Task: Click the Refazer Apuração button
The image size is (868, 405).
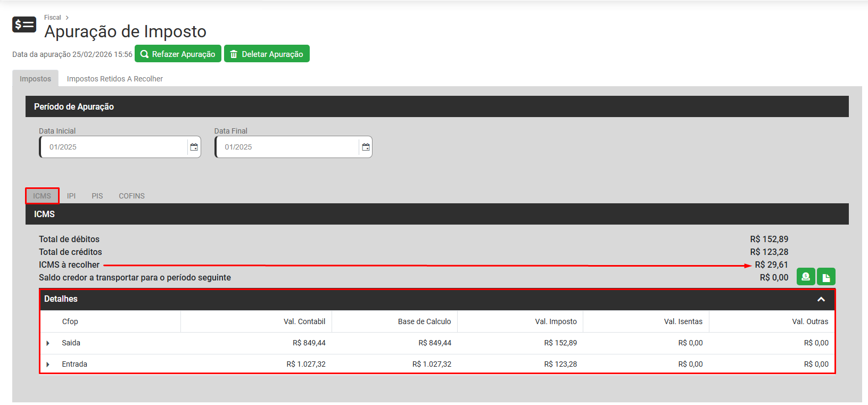Action: [178, 54]
